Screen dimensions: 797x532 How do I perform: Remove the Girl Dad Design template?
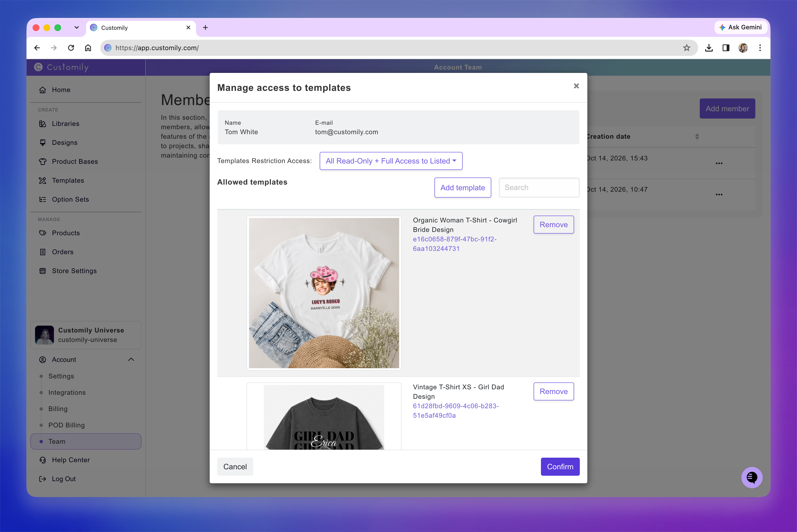pos(553,391)
